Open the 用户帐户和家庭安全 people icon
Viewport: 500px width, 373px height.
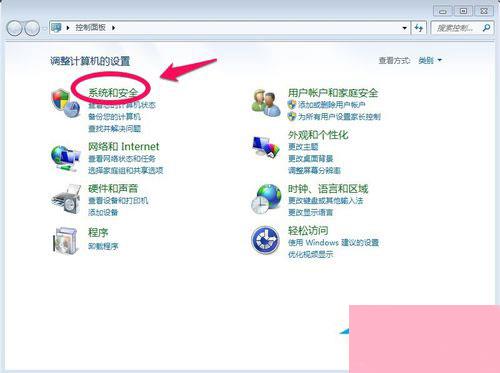(266, 103)
